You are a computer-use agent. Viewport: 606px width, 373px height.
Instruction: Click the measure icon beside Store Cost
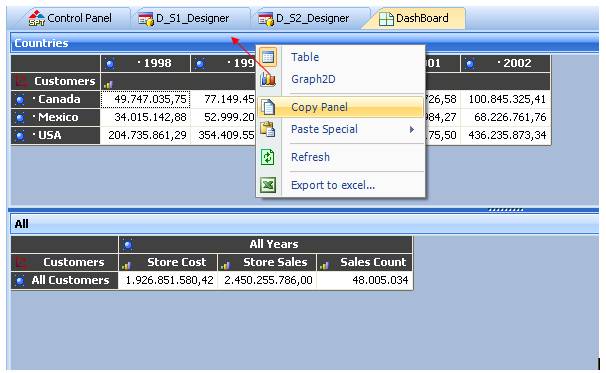126,265
